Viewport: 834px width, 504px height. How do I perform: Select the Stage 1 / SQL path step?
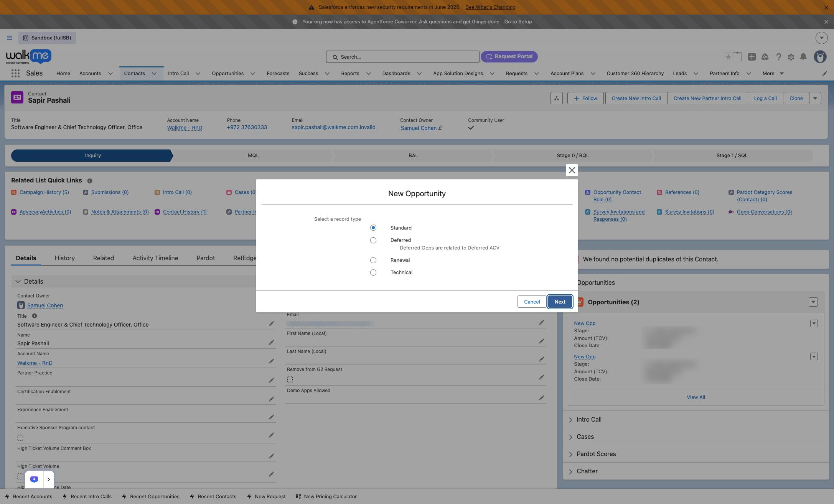[732, 156]
